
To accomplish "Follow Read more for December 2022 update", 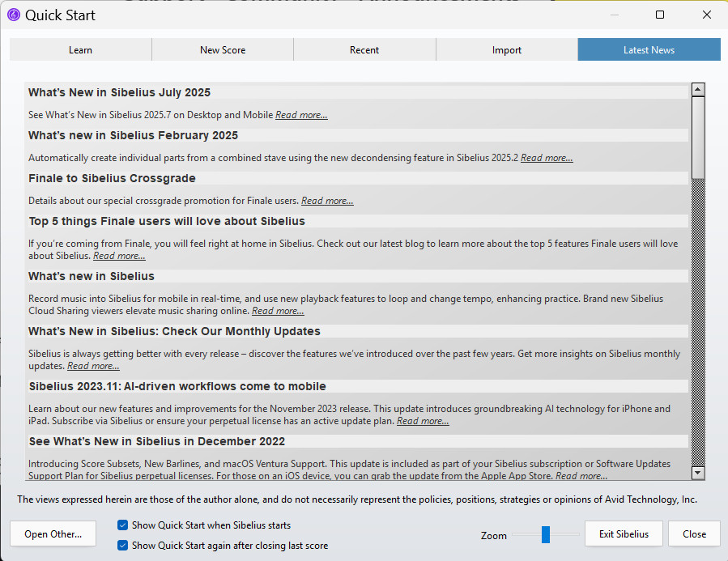I will click(x=581, y=476).
